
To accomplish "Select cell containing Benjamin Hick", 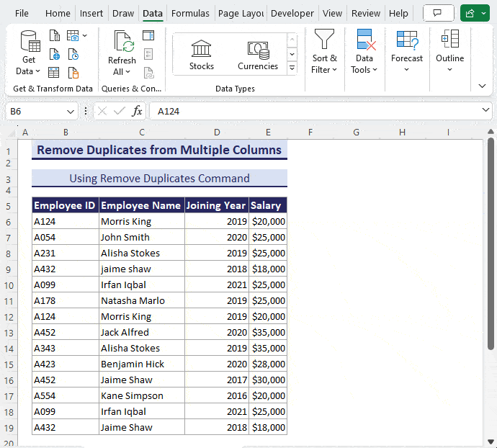I will click(x=142, y=364).
